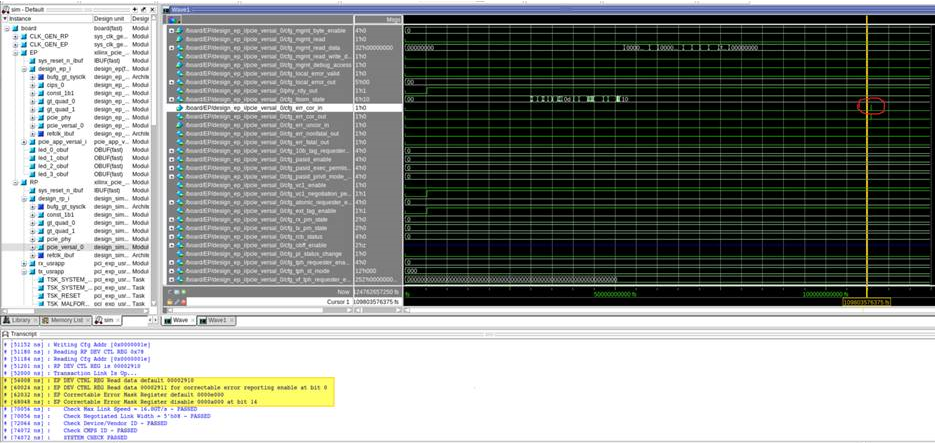Click the Transcript panel icon
Image resolution: width=936 pixels, height=444 pixels.
(6, 333)
